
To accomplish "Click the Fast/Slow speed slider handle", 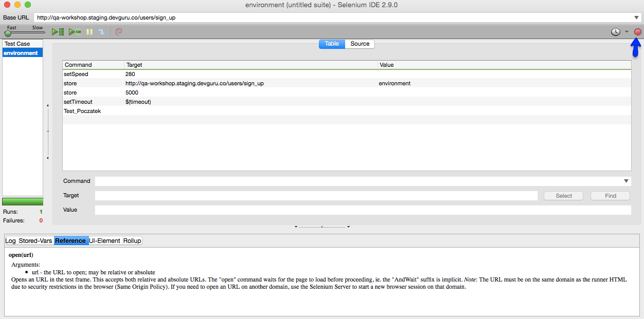I will (8, 33).
